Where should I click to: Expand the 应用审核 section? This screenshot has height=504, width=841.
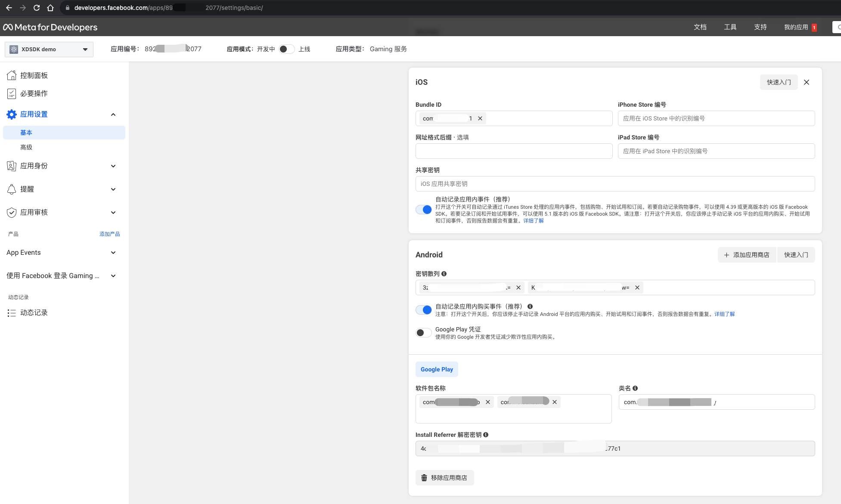click(113, 213)
